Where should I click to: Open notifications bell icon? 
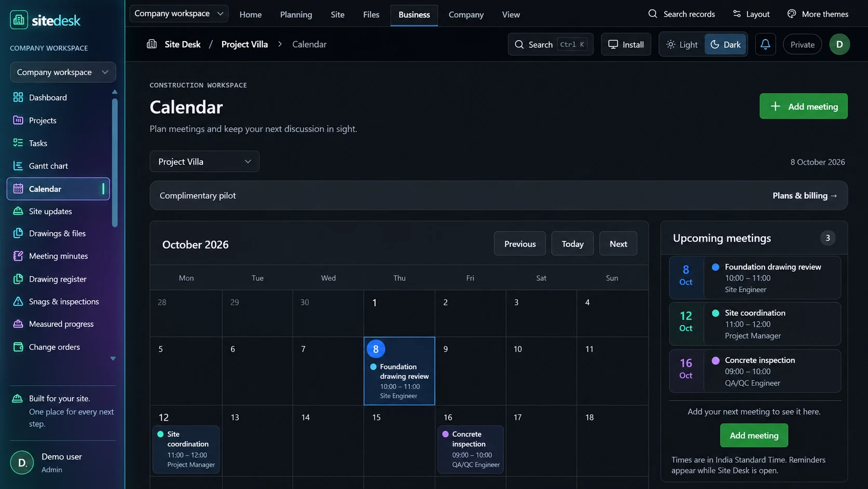click(x=765, y=44)
